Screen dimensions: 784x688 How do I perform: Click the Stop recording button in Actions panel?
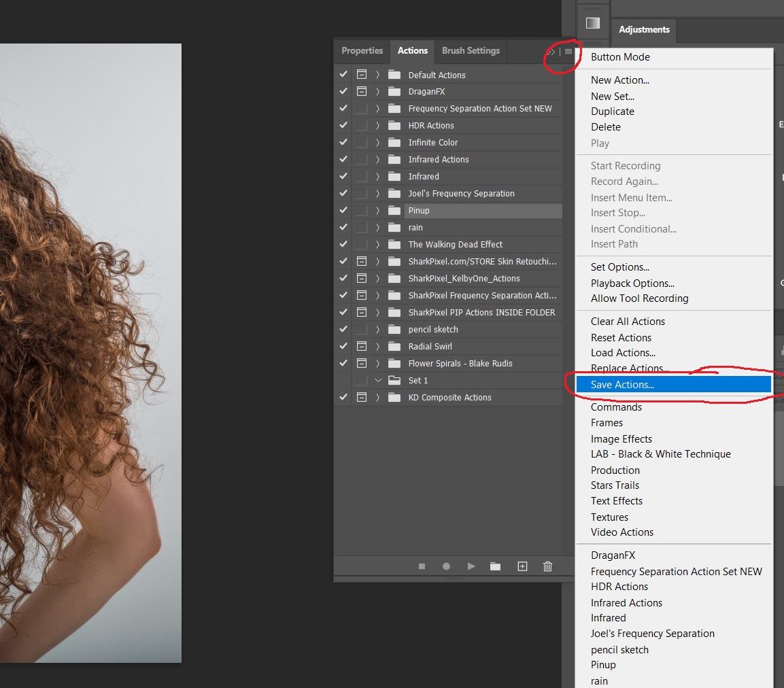pos(422,566)
